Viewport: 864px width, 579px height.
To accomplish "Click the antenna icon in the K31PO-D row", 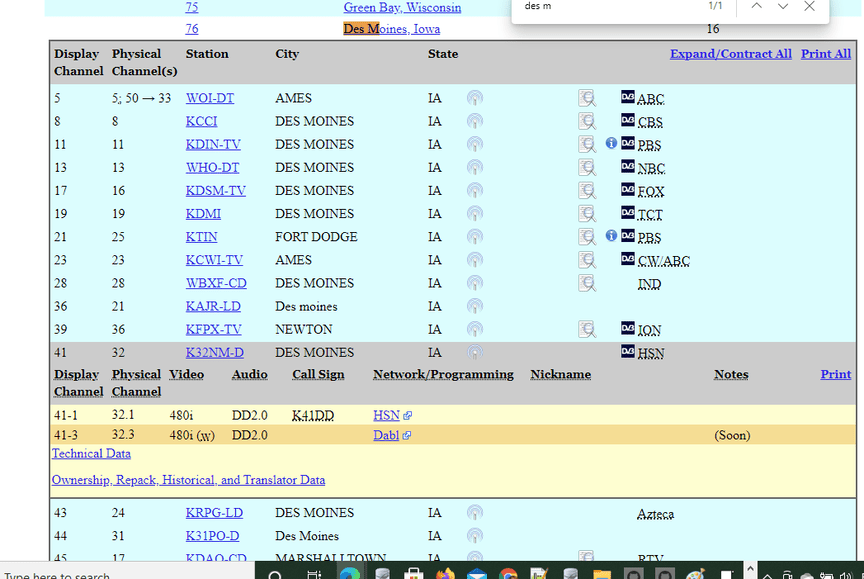I will [x=474, y=536].
